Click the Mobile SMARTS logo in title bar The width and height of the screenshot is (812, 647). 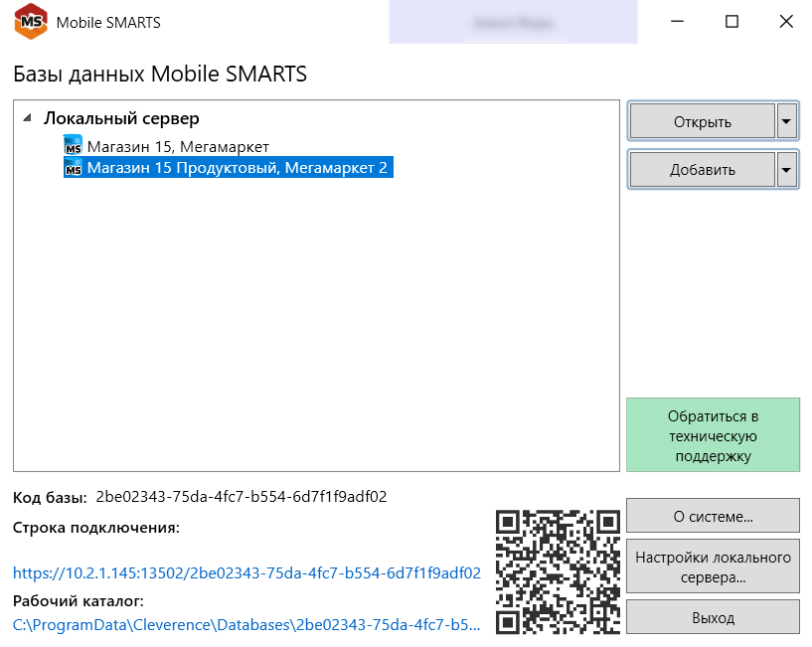point(31,22)
